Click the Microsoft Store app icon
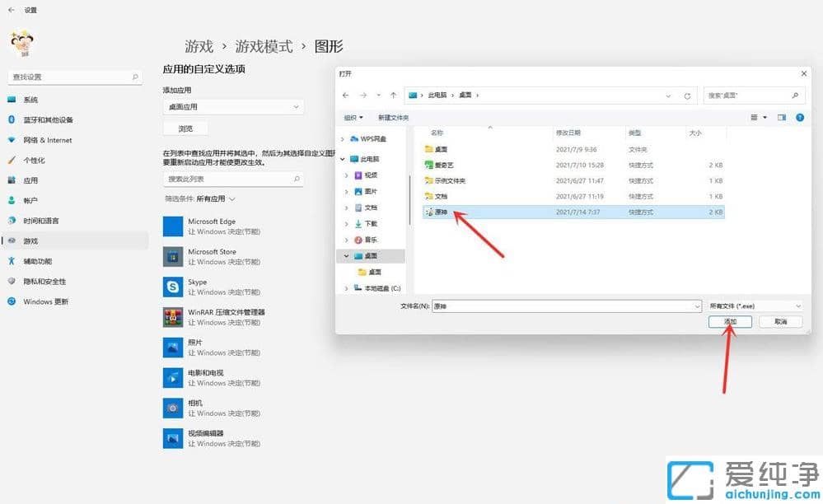 click(173, 256)
